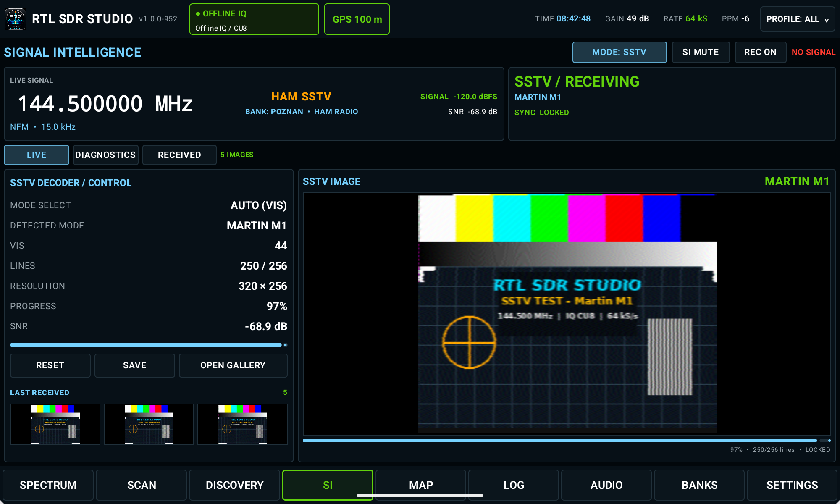The image size is (840, 504).
Task: Click the DETECTED MODE MARTIN M1 value
Action: click(257, 226)
